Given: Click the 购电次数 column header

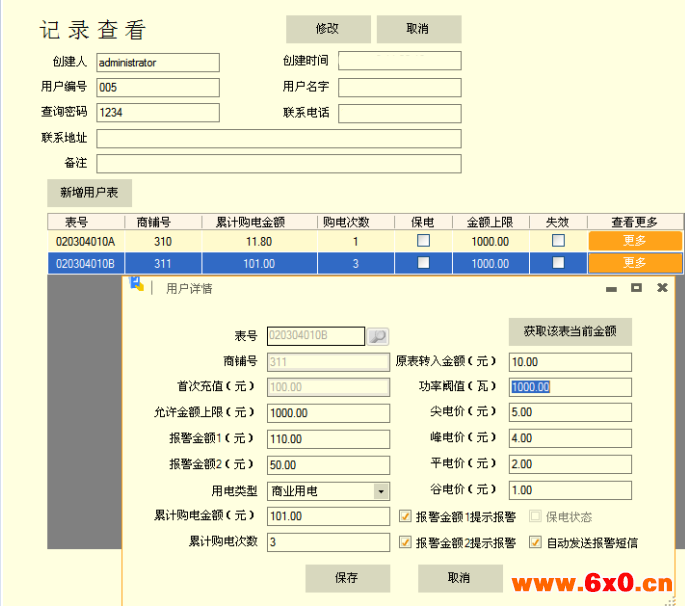Looking at the screenshot, I should [356, 222].
